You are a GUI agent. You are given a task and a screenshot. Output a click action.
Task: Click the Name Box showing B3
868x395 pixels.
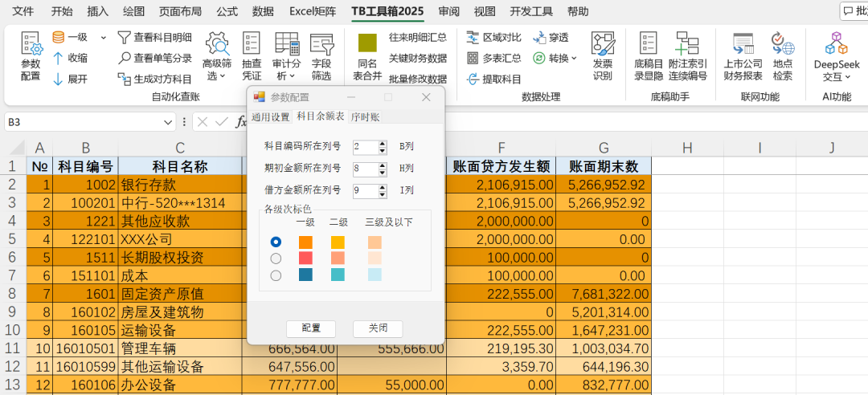pyautogui.click(x=84, y=122)
